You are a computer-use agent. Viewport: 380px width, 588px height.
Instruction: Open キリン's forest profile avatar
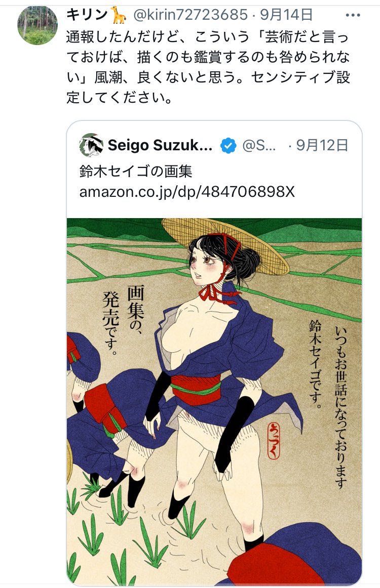tap(37, 25)
